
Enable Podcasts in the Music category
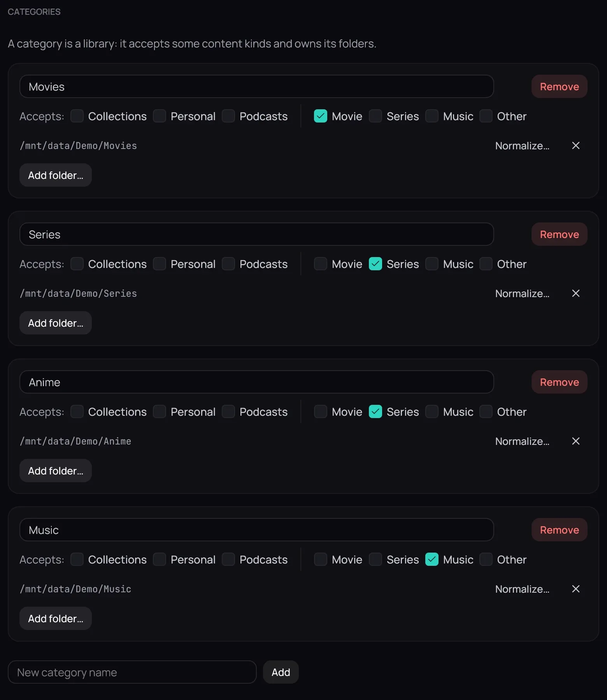click(228, 559)
